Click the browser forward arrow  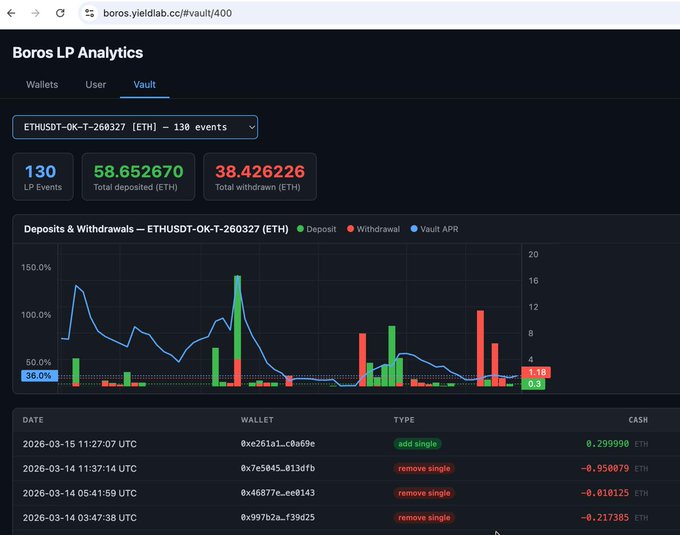tap(37, 13)
